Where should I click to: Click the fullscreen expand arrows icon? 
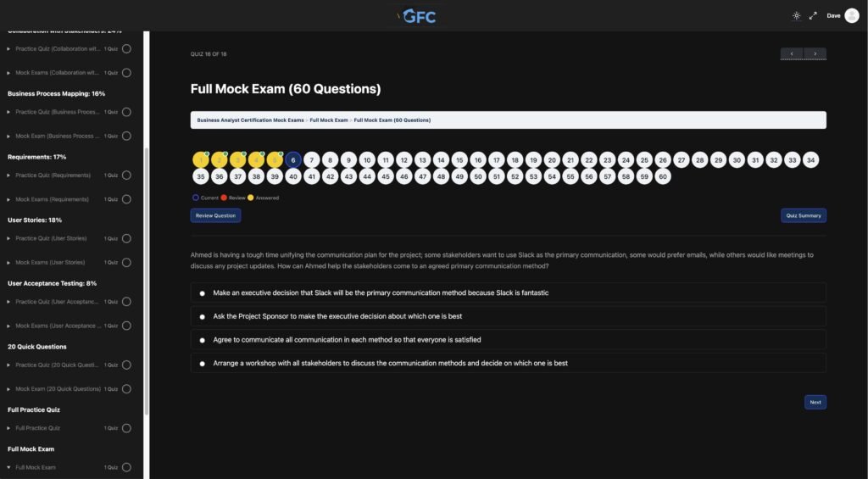pos(813,15)
